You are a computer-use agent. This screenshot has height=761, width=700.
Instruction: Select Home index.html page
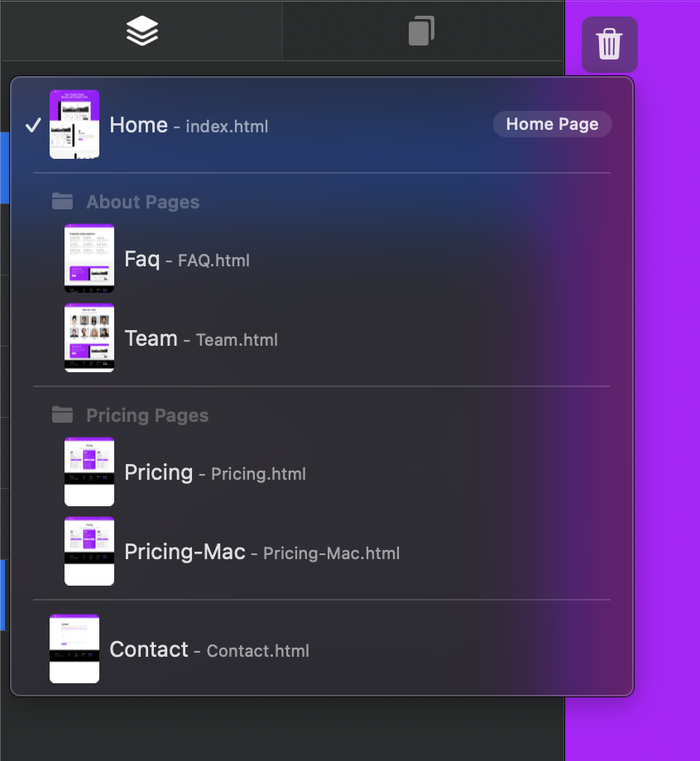coord(189,126)
